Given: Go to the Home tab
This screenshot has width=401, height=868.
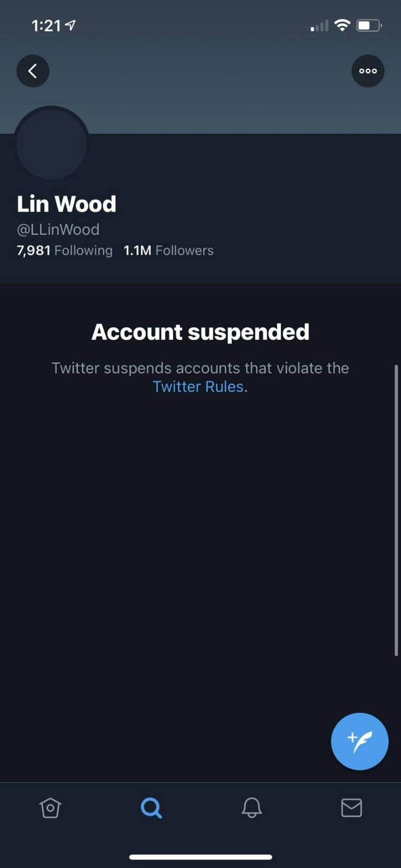Looking at the screenshot, I should click(x=50, y=807).
